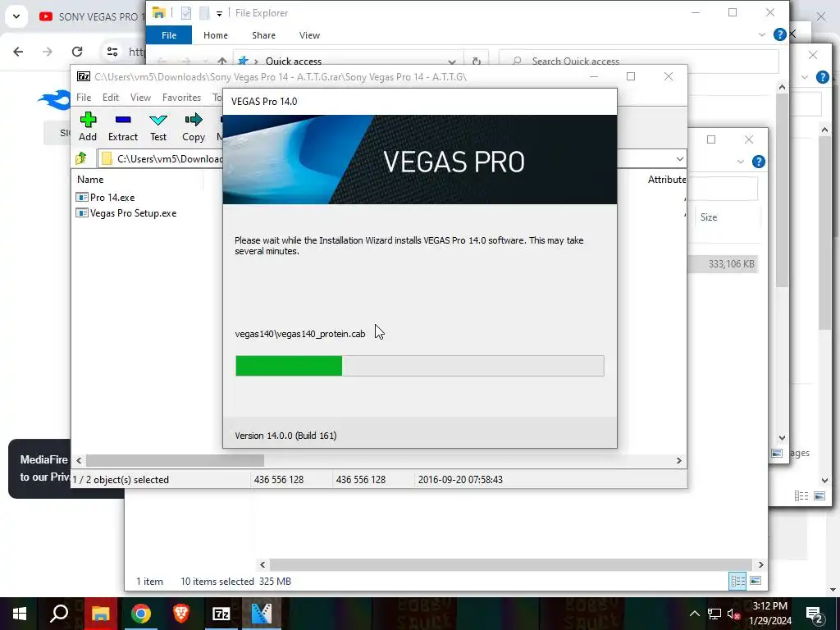Open the Home tab in File Explorer
Screen dimensions: 840x630
coord(216,35)
